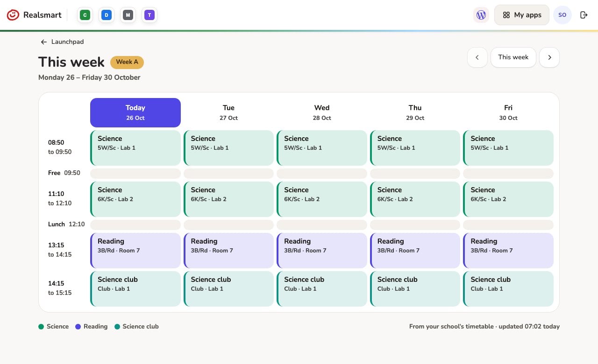The height and width of the screenshot is (364, 598).
Task: Click the Lunch 12:10 row label
Action: pyautogui.click(x=66, y=224)
